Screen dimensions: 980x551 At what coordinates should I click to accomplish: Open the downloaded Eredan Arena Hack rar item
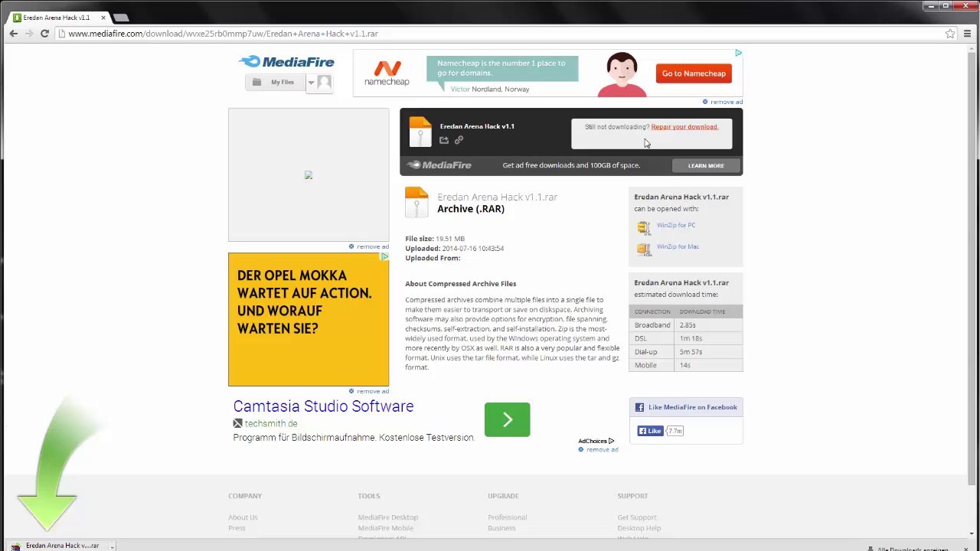tap(57, 546)
